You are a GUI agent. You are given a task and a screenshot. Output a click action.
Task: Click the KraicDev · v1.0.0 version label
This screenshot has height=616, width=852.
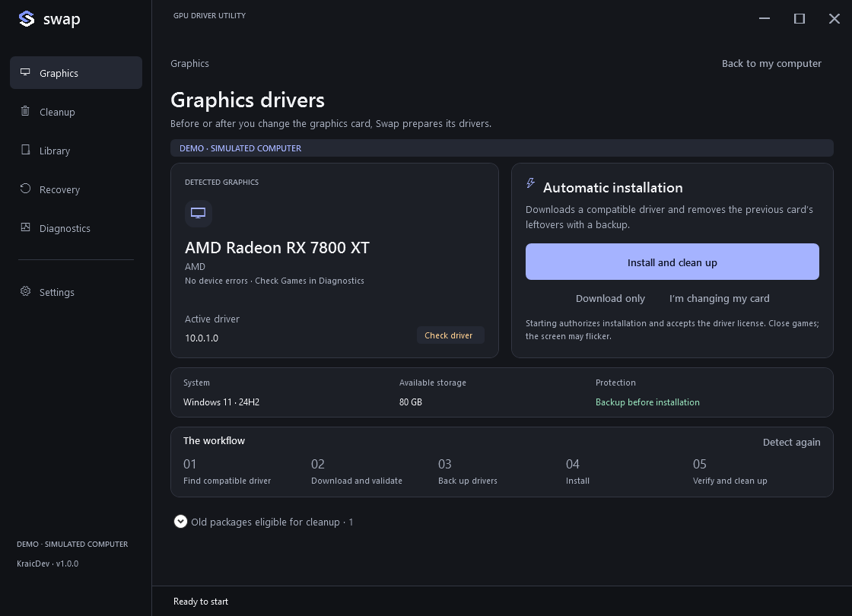click(48, 564)
